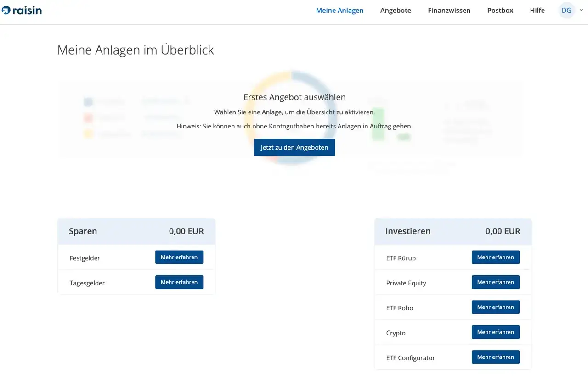Click Mehr erfahren for ETF Rürup
Viewport: 588px width, 385px height.
coord(496,257)
